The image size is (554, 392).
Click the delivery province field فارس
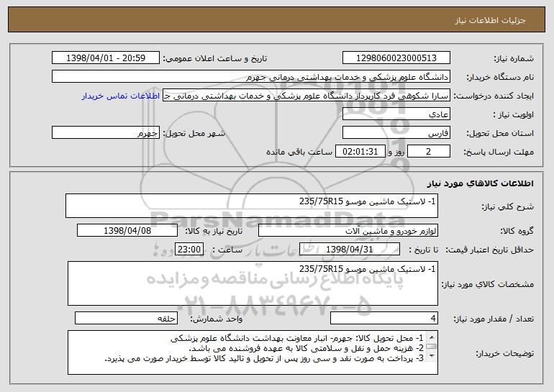(x=396, y=133)
